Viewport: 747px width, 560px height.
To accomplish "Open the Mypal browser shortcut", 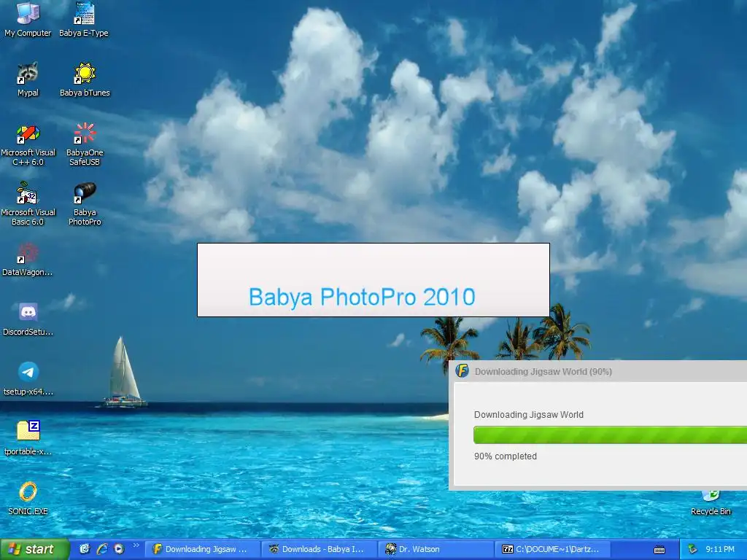I will (28, 79).
